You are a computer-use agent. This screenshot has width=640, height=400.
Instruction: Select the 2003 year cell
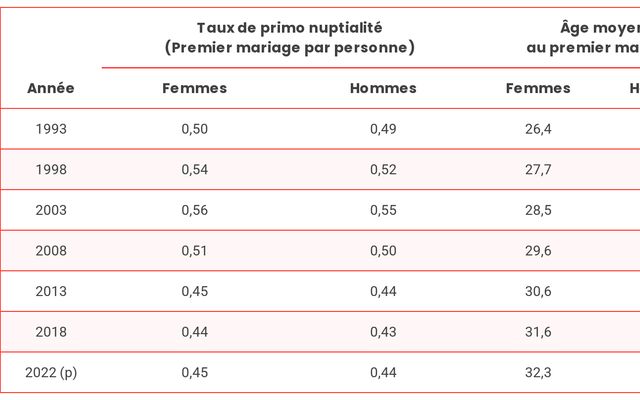tap(51, 210)
